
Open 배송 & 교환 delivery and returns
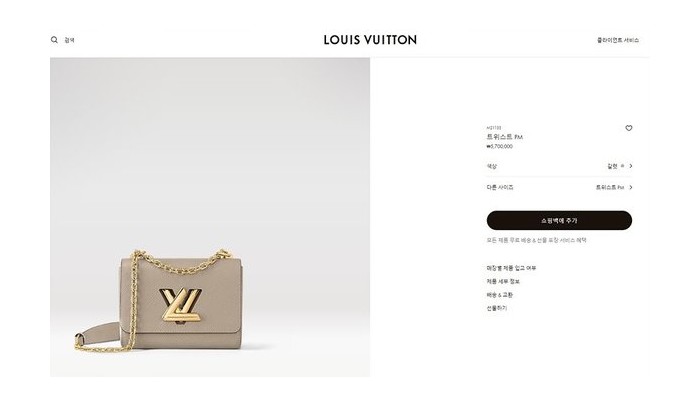(500, 295)
